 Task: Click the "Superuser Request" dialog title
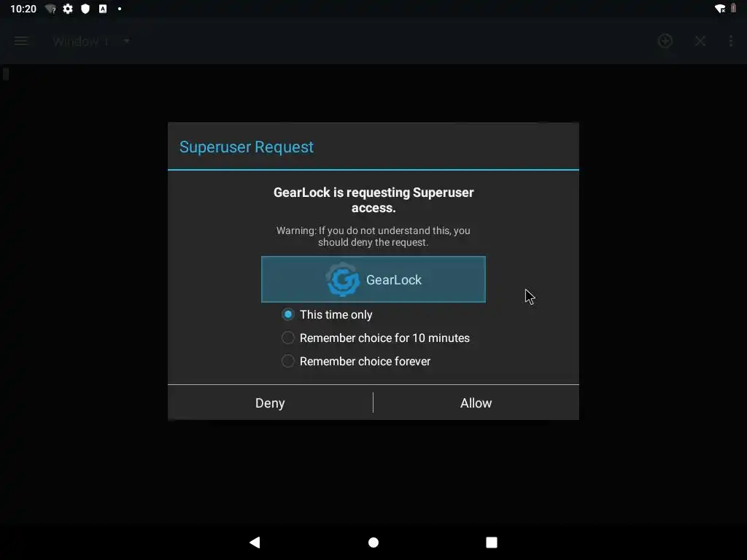tap(247, 147)
